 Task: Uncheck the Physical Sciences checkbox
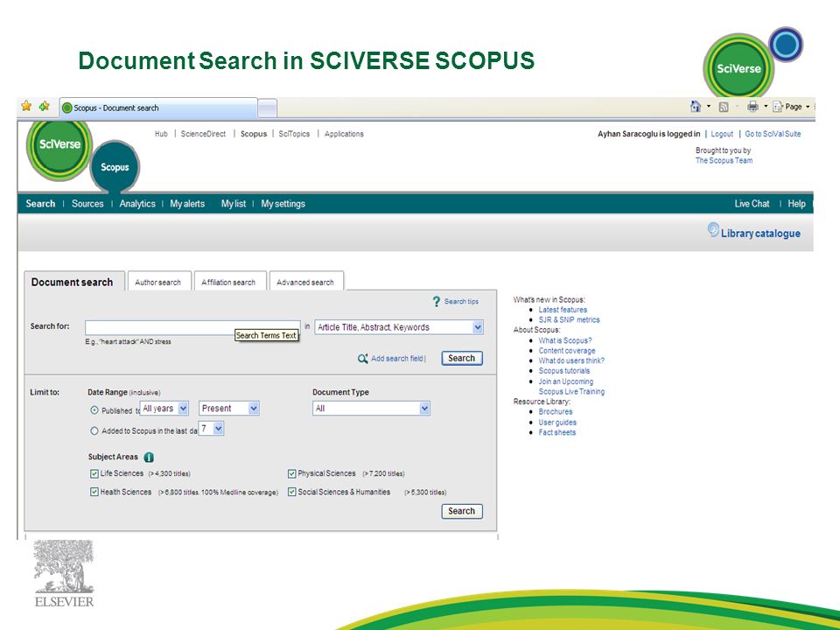click(292, 473)
